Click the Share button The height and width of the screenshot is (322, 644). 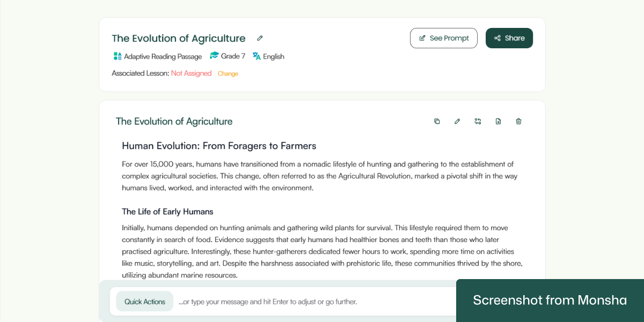[x=509, y=38]
